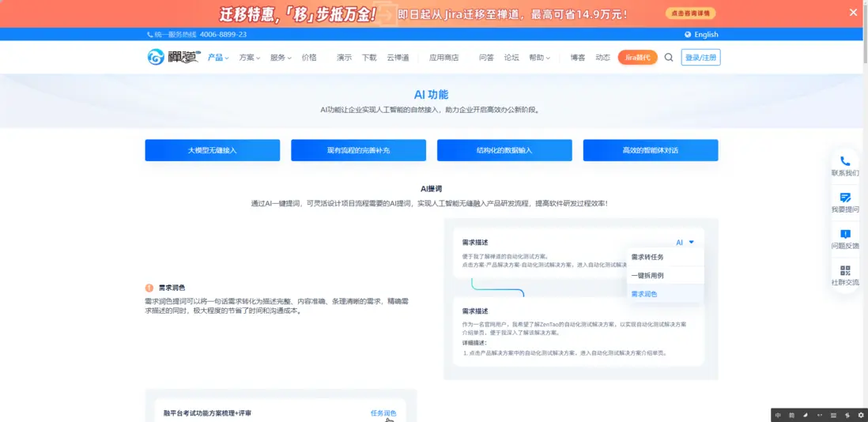Expand the 帮助 navigation dropdown
The width and height of the screenshot is (868, 422).
pos(539,57)
